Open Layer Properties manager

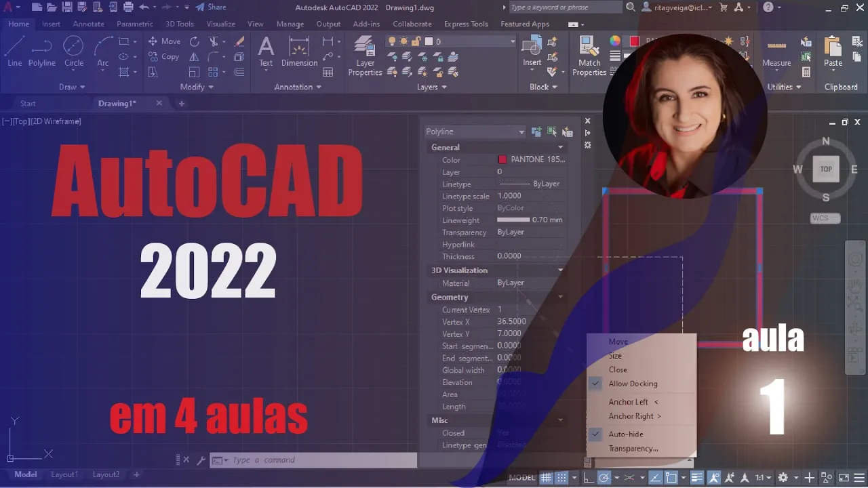365,56
